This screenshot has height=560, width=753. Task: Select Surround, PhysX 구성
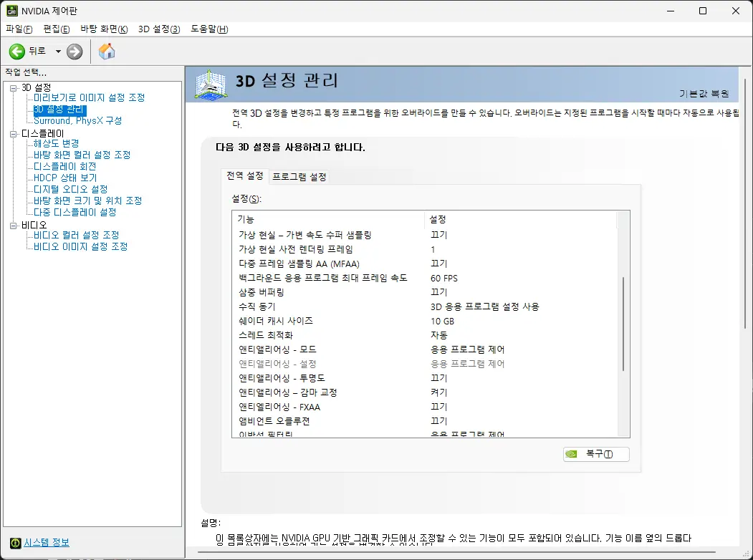[78, 121]
